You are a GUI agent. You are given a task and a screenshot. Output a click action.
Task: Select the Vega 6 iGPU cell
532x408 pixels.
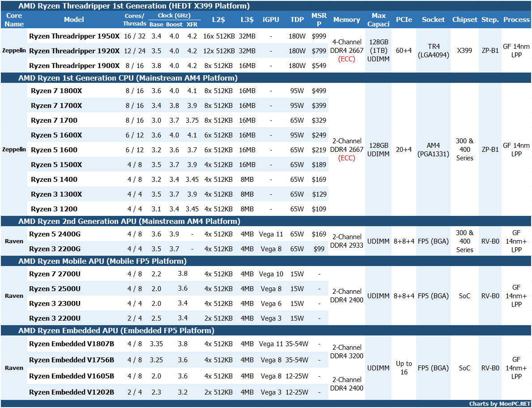271,303
